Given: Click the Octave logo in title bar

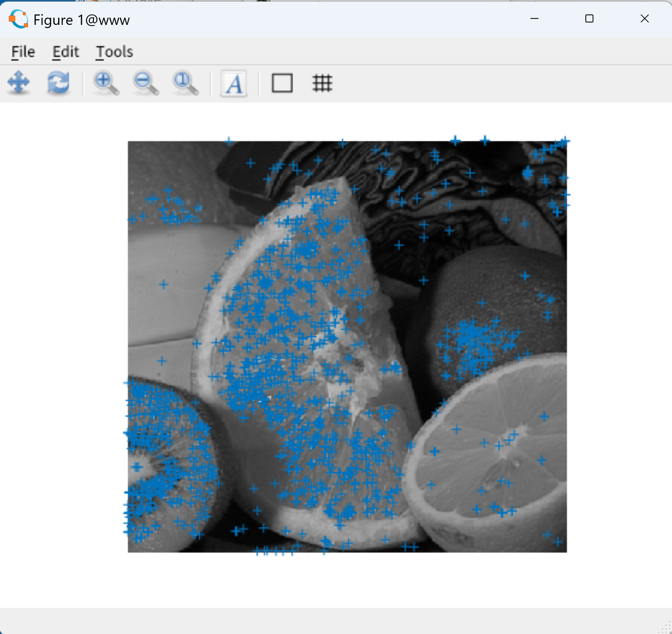Looking at the screenshot, I should click(x=18, y=19).
